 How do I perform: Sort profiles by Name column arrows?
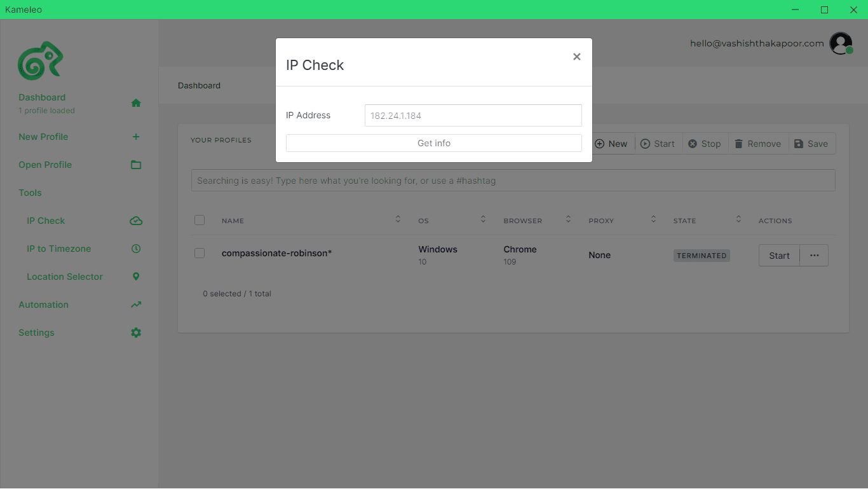coord(398,219)
